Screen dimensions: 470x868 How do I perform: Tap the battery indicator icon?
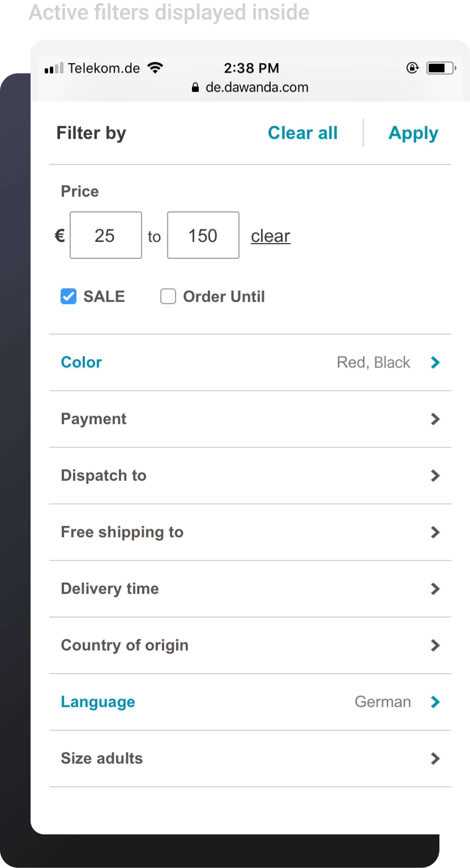[441, 68]
